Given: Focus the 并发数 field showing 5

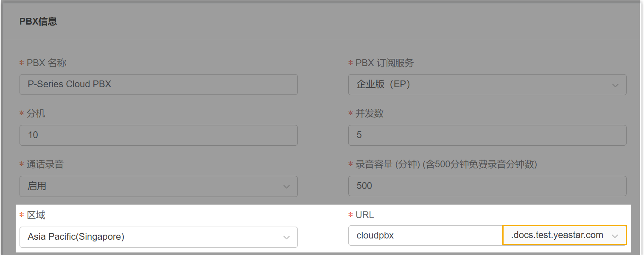Looking at the screenshot, I should click(x=487, y=135).
